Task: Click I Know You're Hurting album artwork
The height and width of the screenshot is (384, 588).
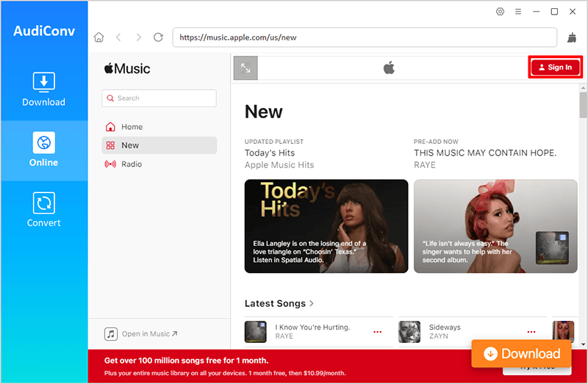Action: [255, 332]
